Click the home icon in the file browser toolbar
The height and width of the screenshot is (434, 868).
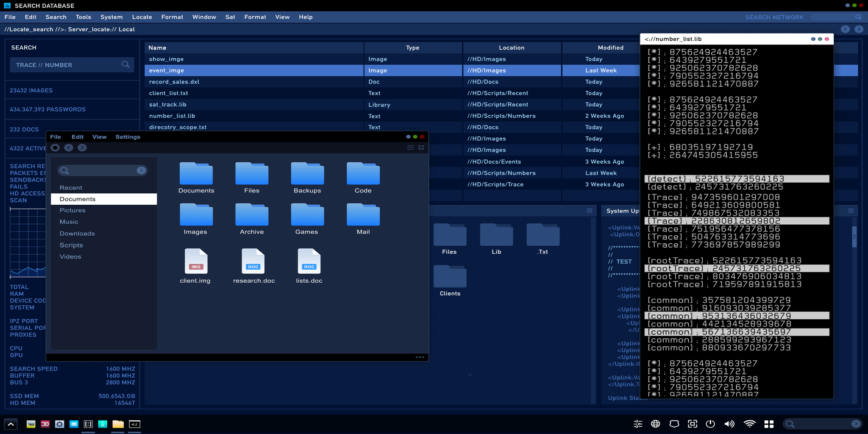click(x=55, y=147)
